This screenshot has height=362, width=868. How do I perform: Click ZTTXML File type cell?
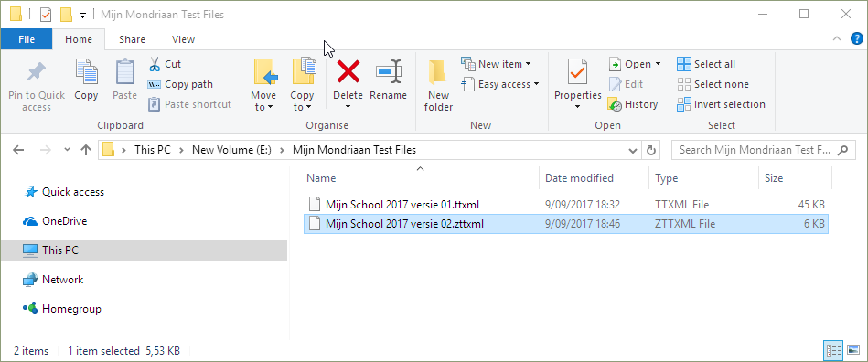[685, 224]
